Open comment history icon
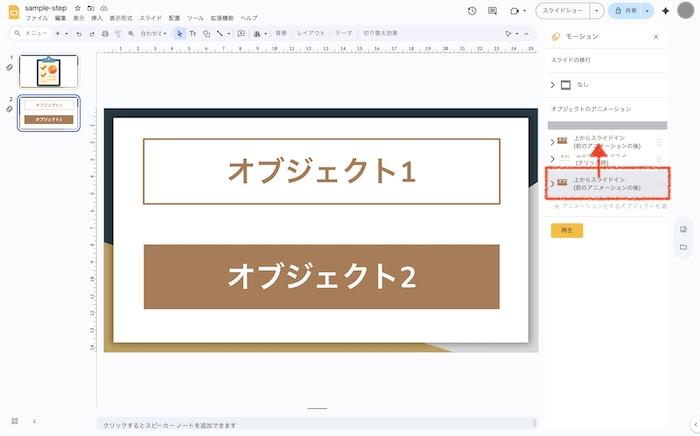The height and width of the screenshot is (436, 700). click(492, 11)
